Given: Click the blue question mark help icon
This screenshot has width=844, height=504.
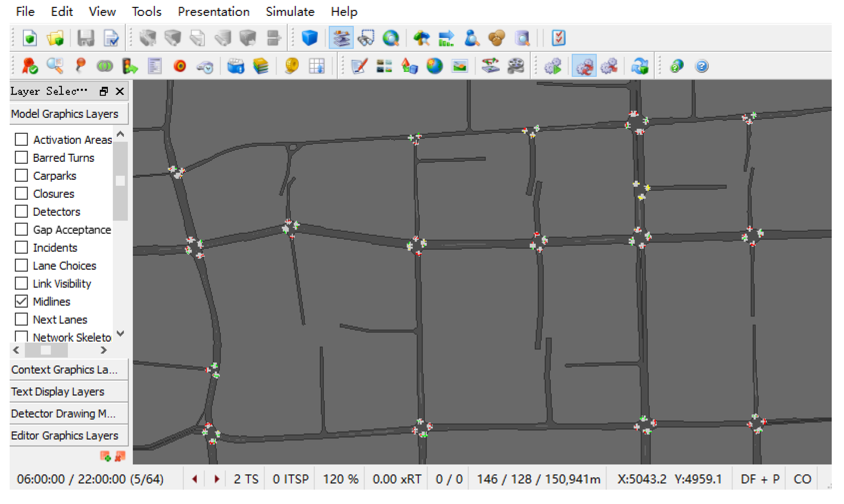Looking at the screenshot, I should click(702, 66).
